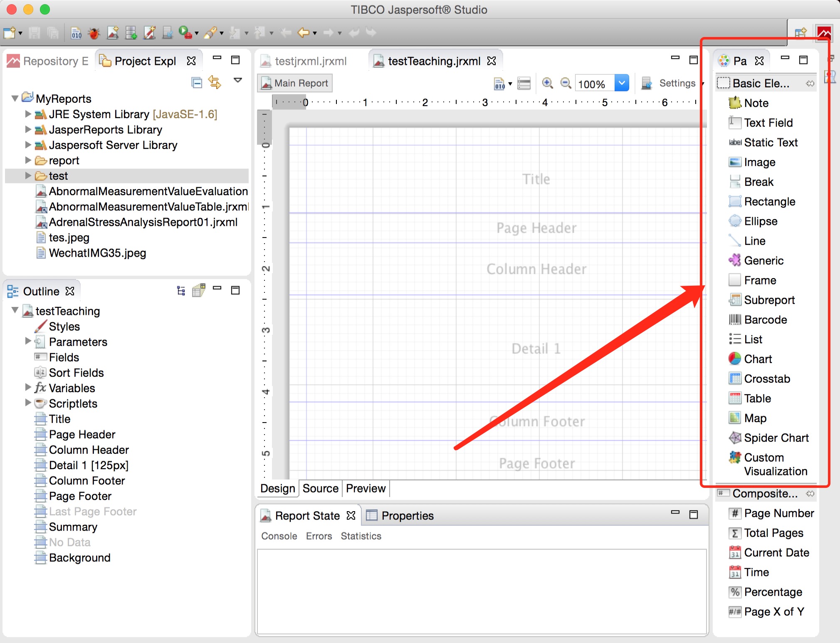
Task: Expand the report folder
Action: [28, 160]
